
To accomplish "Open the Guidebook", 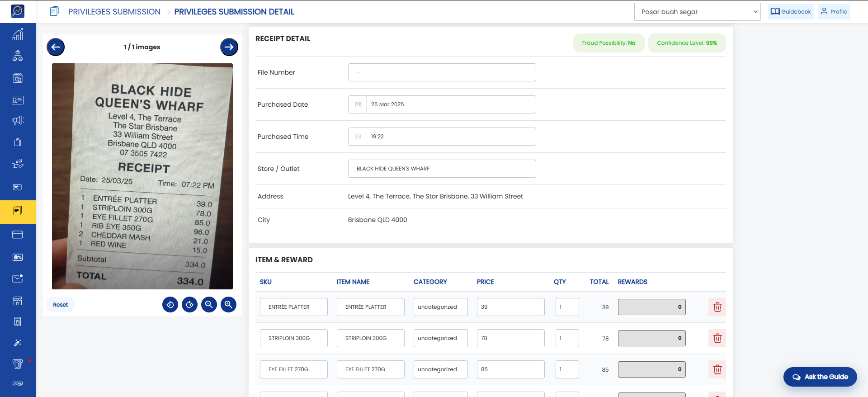I will click(791, 12).
